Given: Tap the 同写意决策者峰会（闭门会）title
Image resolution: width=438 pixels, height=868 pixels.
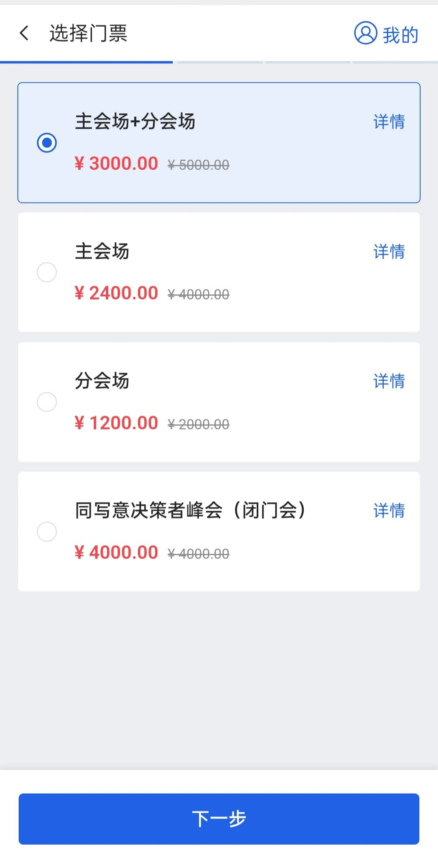Looking at the screenshot, I should (190, 510).
